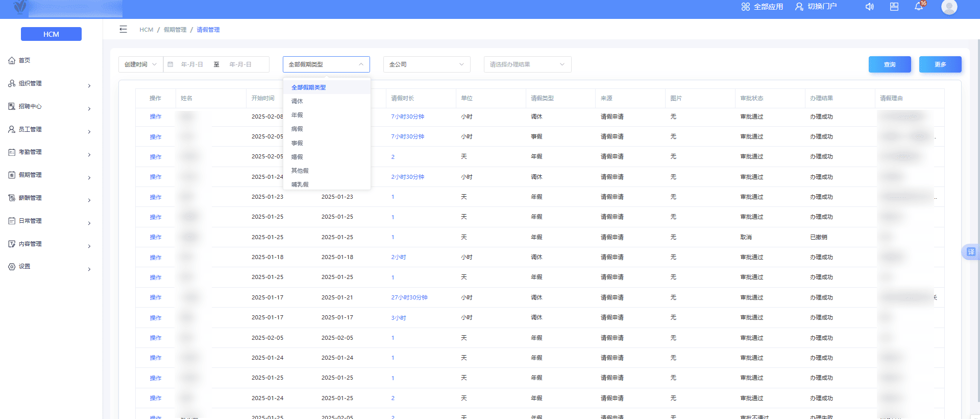Open the 创建时间 filter dropdown
This screenshot has width=980, height=419.
(140, 64)
